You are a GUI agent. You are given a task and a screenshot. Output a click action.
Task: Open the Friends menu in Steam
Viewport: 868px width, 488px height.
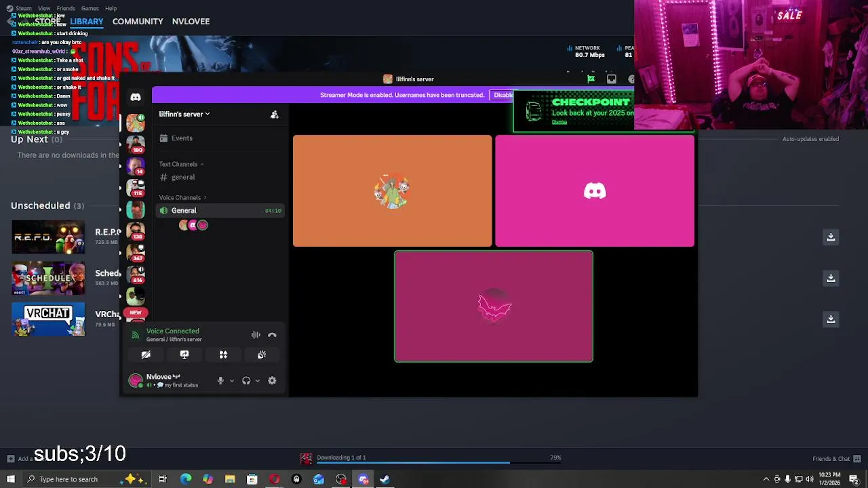(66, 8)
